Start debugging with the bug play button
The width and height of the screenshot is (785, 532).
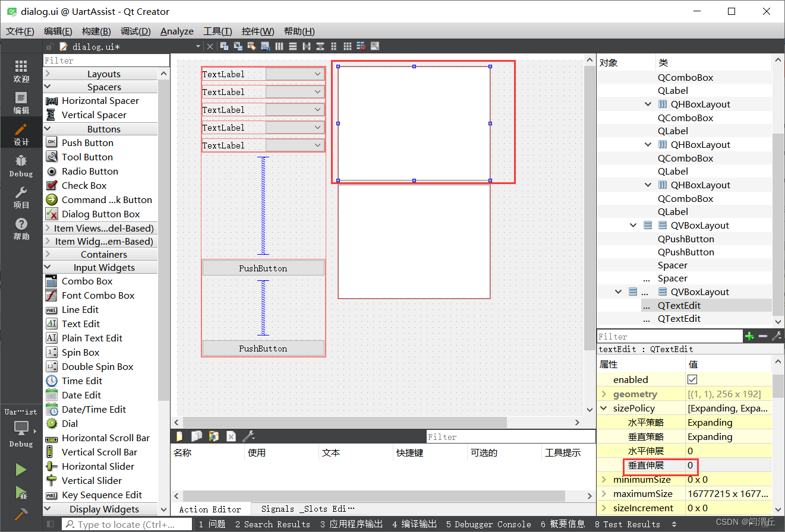point(21,493)
